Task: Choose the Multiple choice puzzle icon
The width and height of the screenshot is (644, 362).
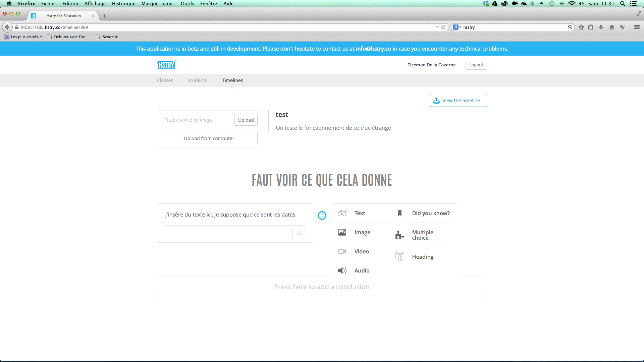Action: [x=399, y=235]
